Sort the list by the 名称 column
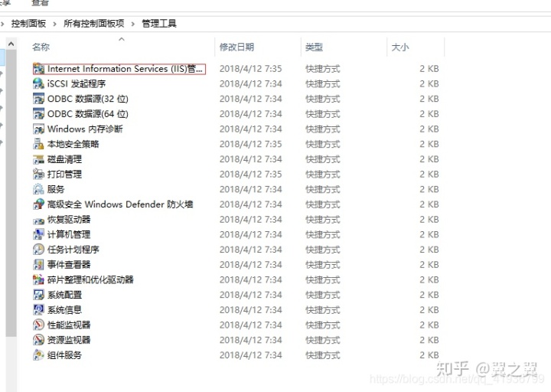 point(41,47)
